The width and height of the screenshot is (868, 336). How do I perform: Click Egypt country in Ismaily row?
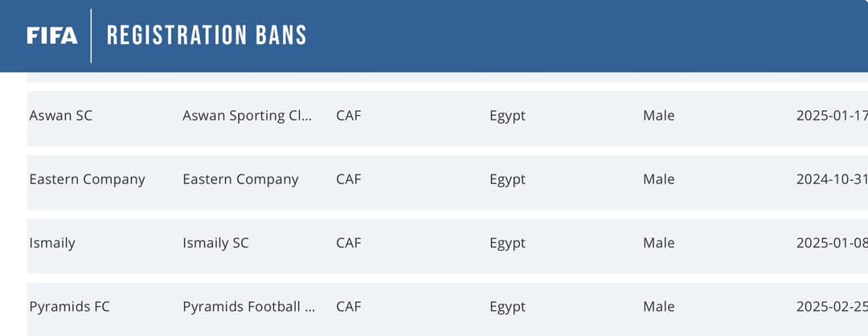(508, 244)
